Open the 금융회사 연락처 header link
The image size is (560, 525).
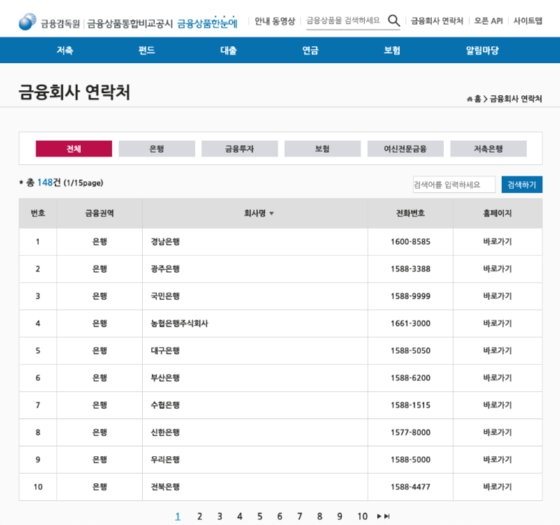coord(437,21)
